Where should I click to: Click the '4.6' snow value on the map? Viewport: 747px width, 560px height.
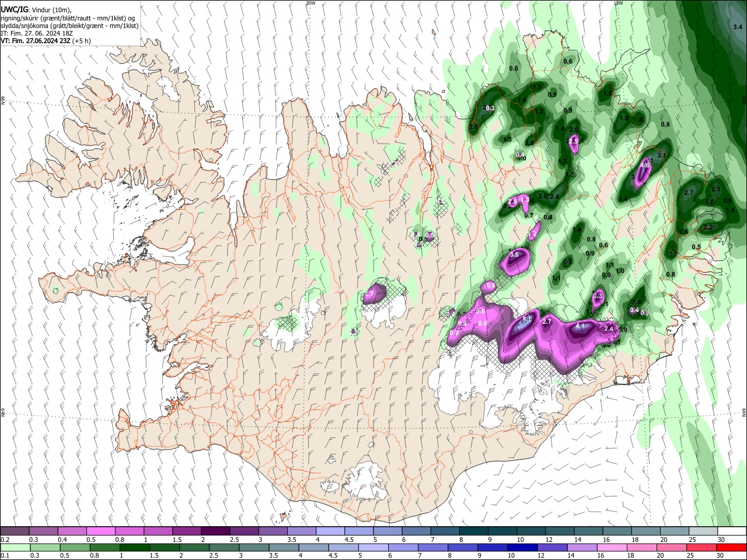tap(645, 166)
